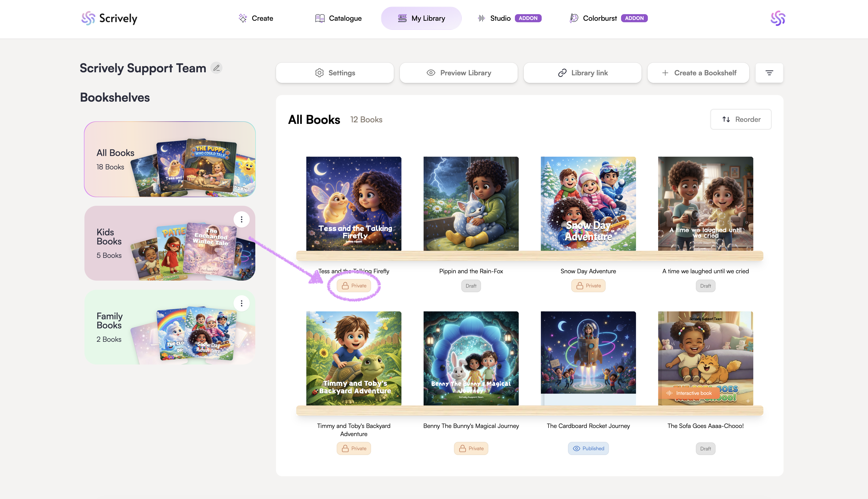868x499 pixels.
Task: Click Create a Bookshelf button
Action: click(698, 73)
